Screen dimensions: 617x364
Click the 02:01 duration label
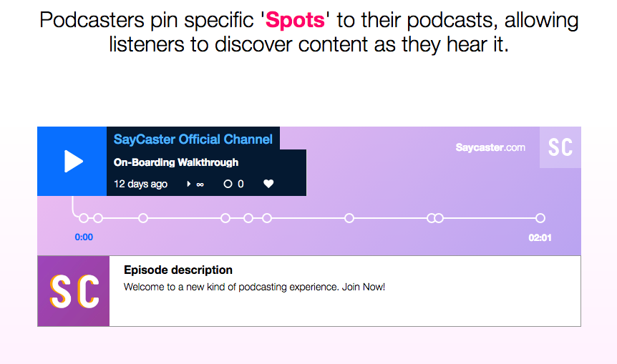pos(540,238)
